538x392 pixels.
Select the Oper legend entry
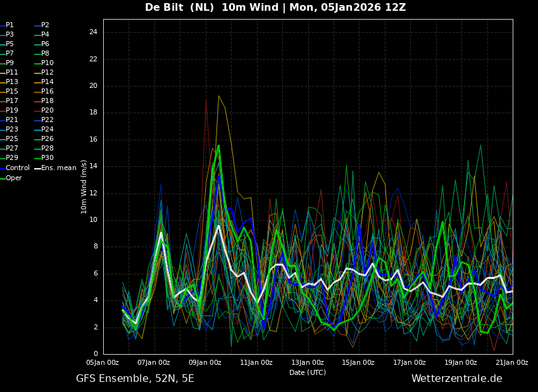coord(11,178)
